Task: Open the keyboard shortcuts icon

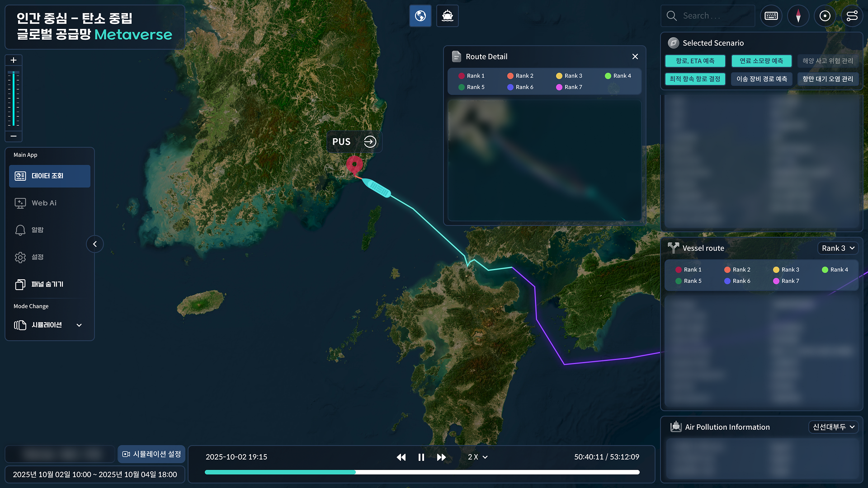Action: (771, 16)
